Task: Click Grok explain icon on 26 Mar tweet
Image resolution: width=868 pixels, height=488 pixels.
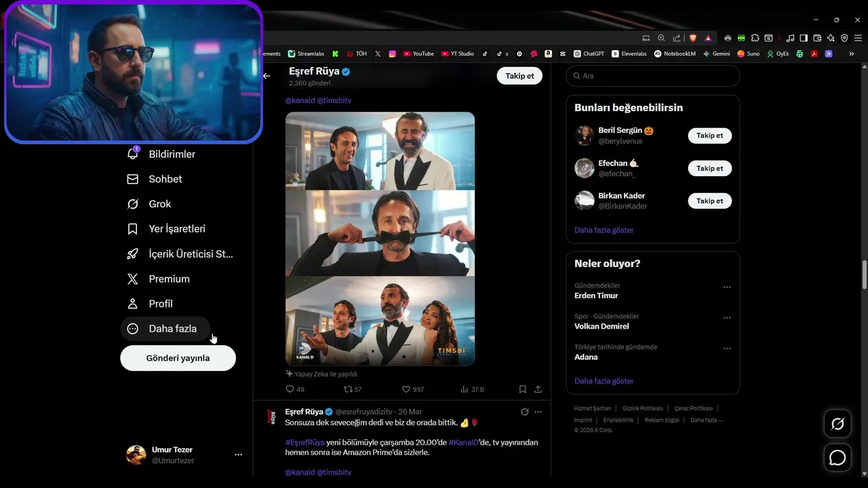Action: (524, 411)
